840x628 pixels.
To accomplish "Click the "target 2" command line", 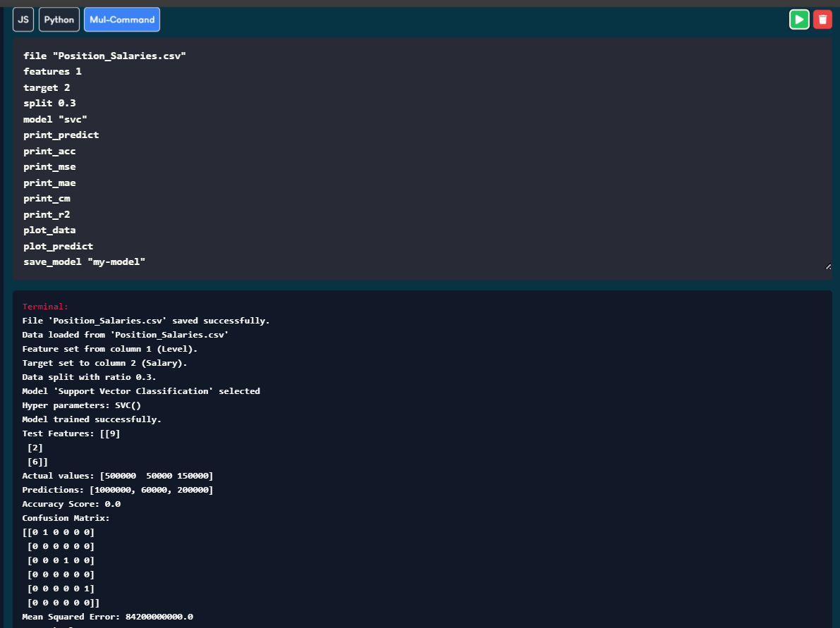I will 47,87.
